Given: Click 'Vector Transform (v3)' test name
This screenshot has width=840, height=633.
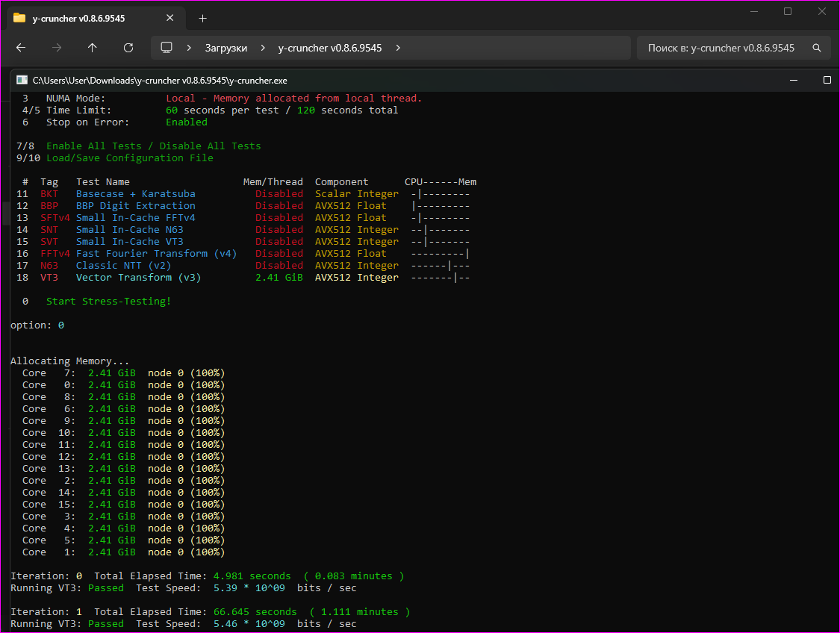Looking at the screenshot, I should tap(138, 278).
